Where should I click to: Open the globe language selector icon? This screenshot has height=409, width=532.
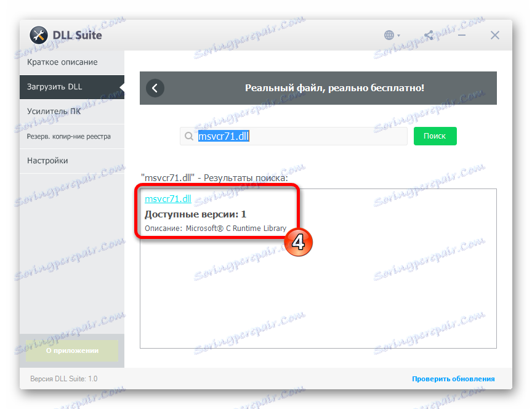(389, 35)
